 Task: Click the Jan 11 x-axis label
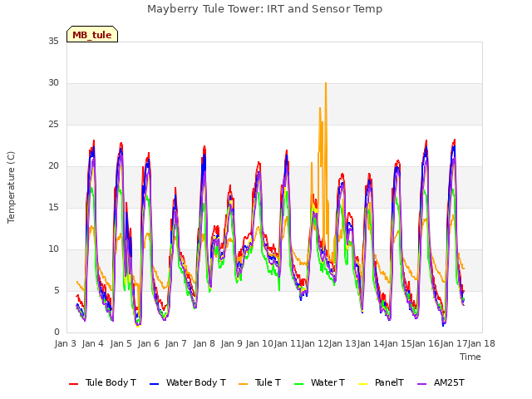(x=288, y=343)
